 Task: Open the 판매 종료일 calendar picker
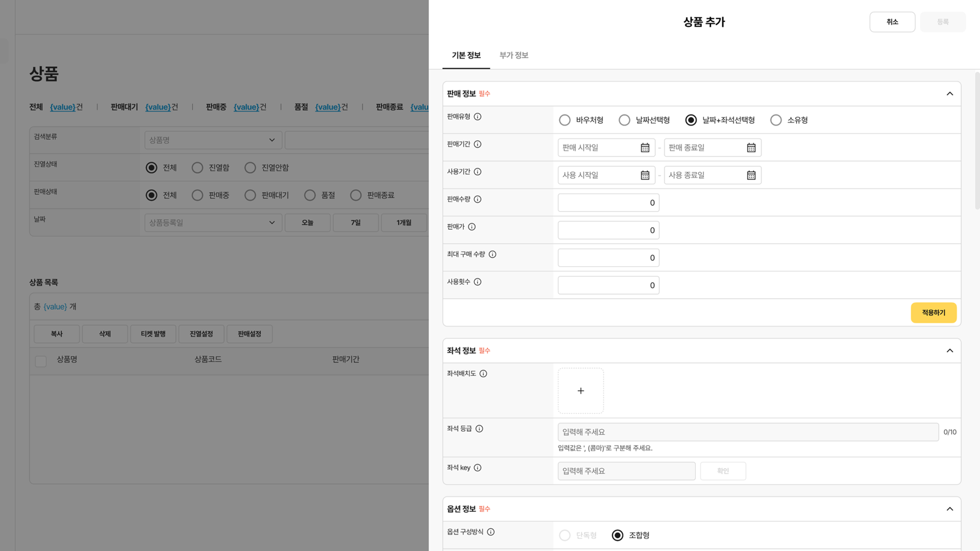(x=751, y=148)
